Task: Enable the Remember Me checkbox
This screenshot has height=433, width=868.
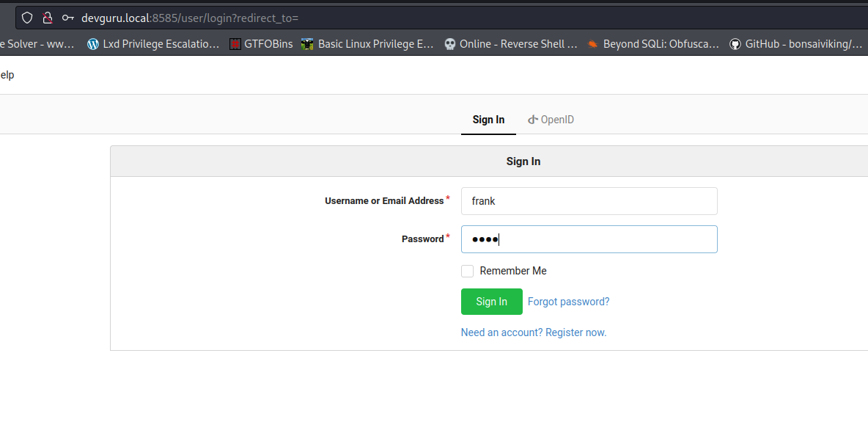Action: coord(467,271)
